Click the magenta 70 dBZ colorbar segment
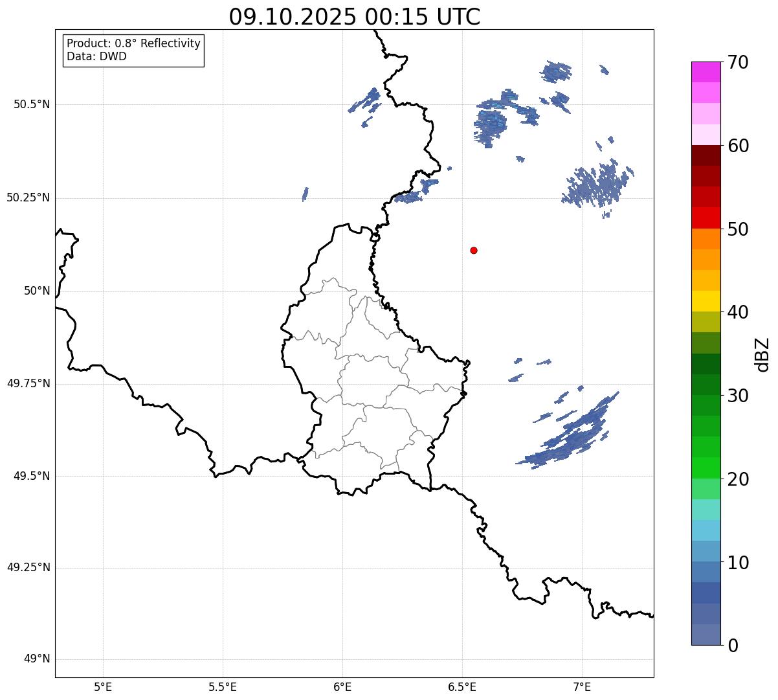The width and height of the screenshot is (778, 700). [706, 72]
